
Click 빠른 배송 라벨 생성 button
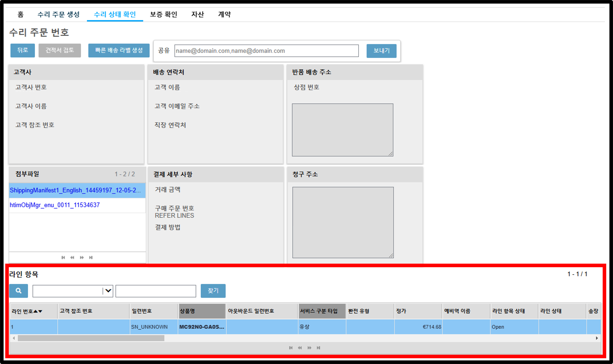click(119, 50)
